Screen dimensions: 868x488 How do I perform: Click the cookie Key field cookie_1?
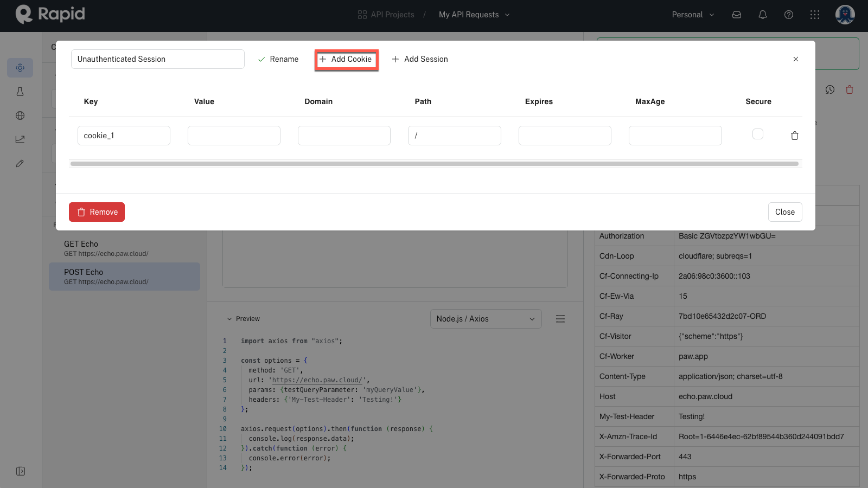click(x=124, y=136)
